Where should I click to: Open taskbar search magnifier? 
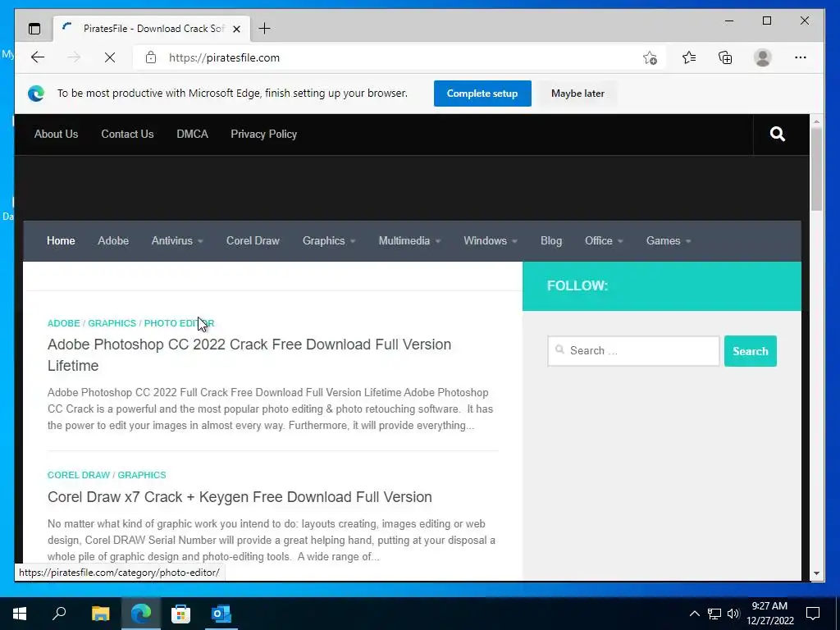pos(59,613)
